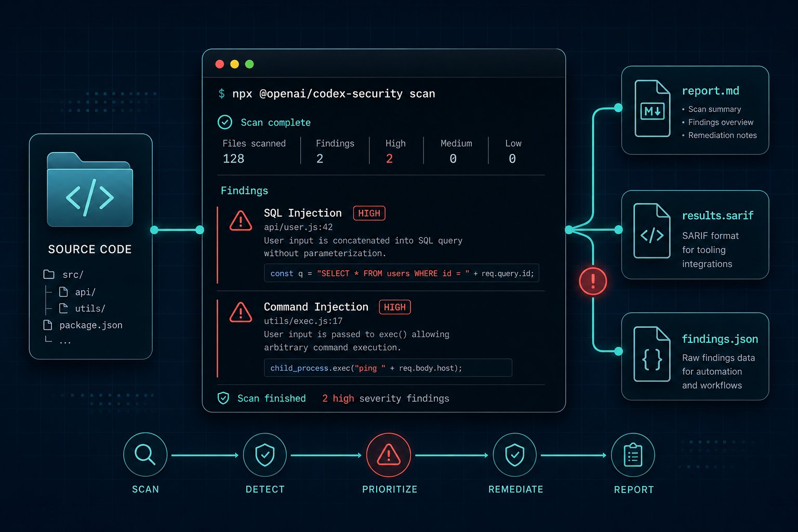Click the REPORT step label

point(634,490)
